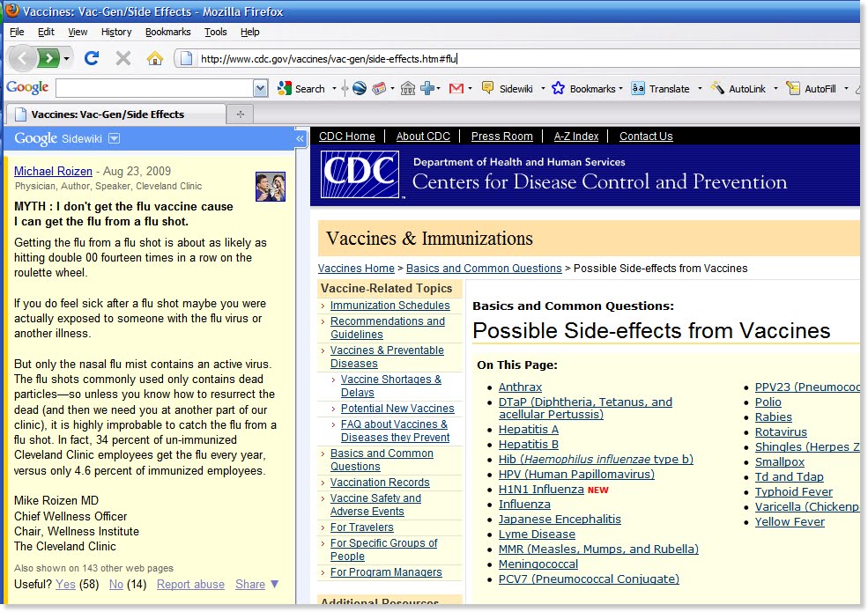Open the Share dropdown on the Sidewiki entry
The height and width of the screenshot is (612, 868).
point(256,584)
